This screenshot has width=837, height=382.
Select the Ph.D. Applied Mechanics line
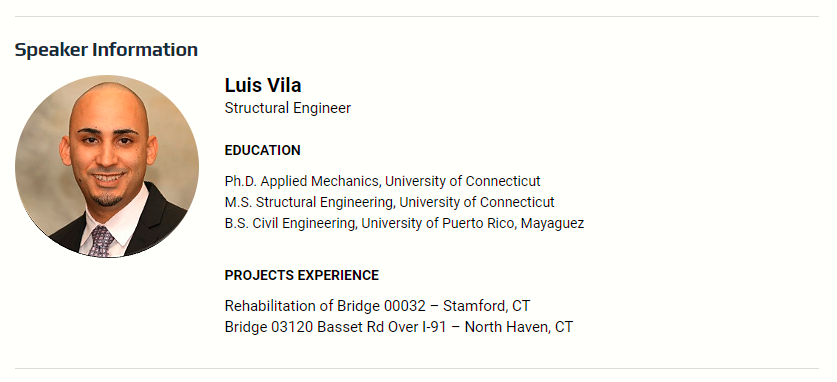tap(382, 181)
